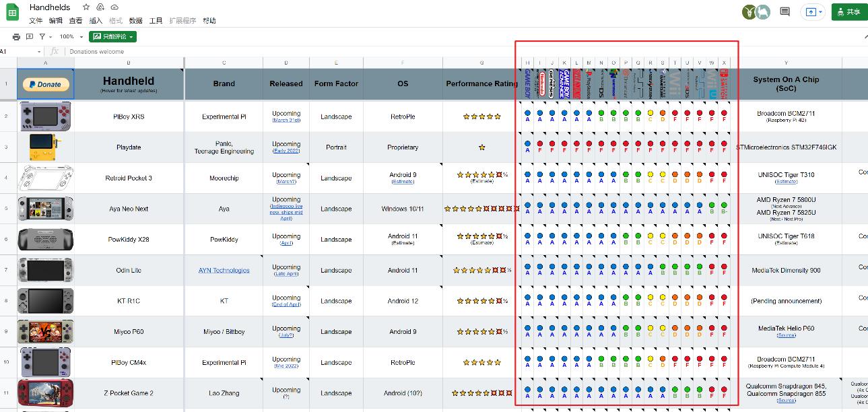Open the comment-only mode dropdown
868x412 pixels.
pyautogui.click(x=113, y=36)
